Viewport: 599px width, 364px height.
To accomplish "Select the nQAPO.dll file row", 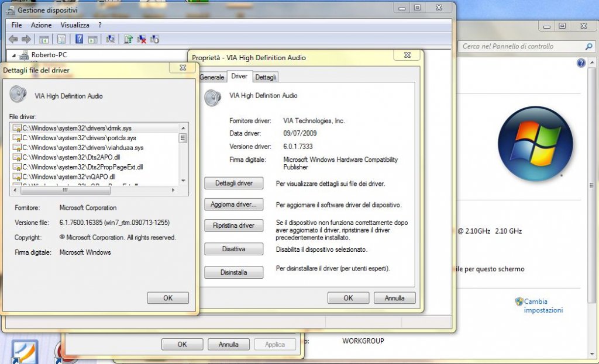I will [95, 176].
